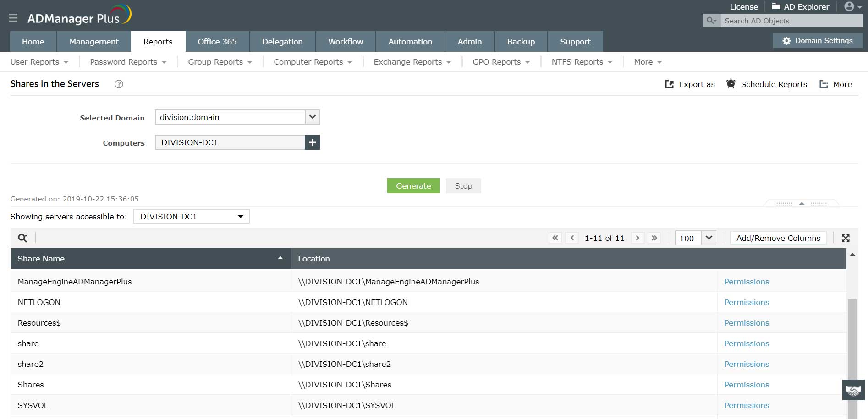Switch to the Management tab

pos(94,42)
